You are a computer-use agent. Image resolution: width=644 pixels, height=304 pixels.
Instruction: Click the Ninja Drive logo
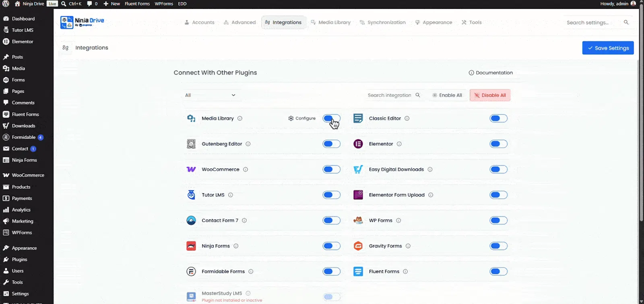click(x=82, y=22)
